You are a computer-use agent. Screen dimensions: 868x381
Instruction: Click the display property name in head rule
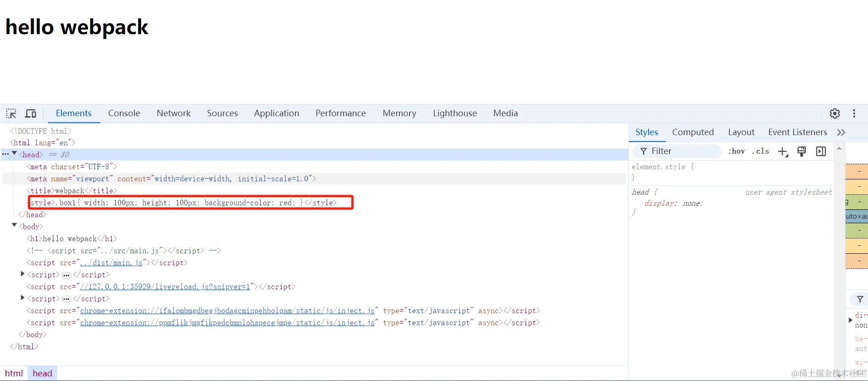(659, 203)
